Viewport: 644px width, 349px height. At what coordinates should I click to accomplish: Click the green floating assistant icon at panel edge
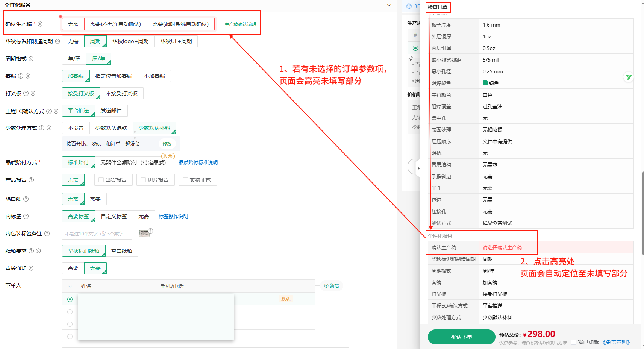(x=629, y=77)
